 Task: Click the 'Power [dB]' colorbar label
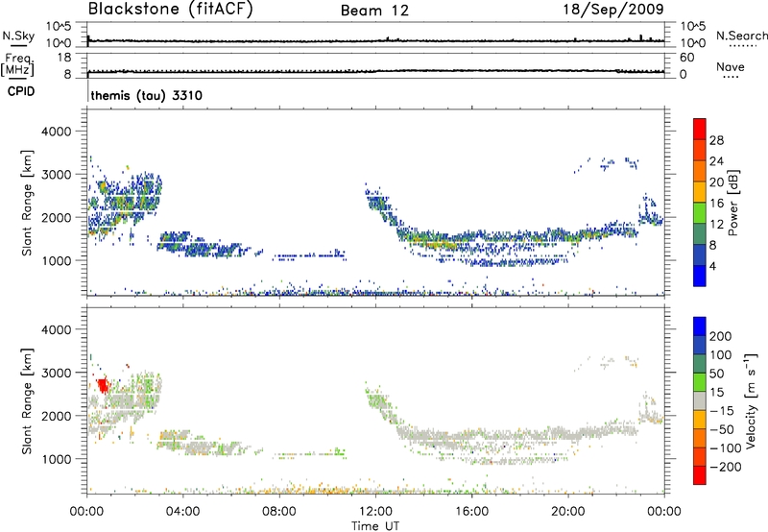(732, 203)
